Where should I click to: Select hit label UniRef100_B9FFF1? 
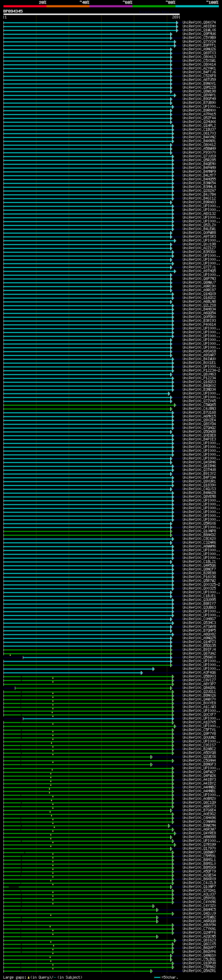(199, 45)
